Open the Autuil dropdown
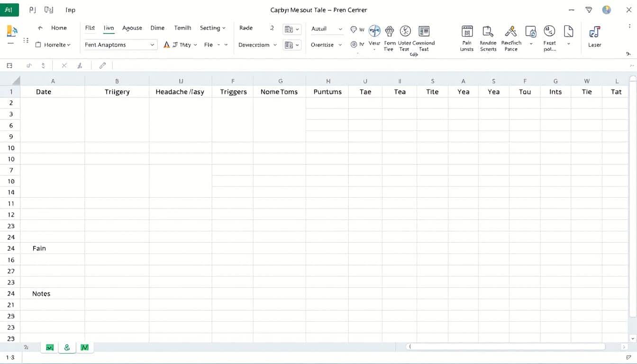 (327, 29)
